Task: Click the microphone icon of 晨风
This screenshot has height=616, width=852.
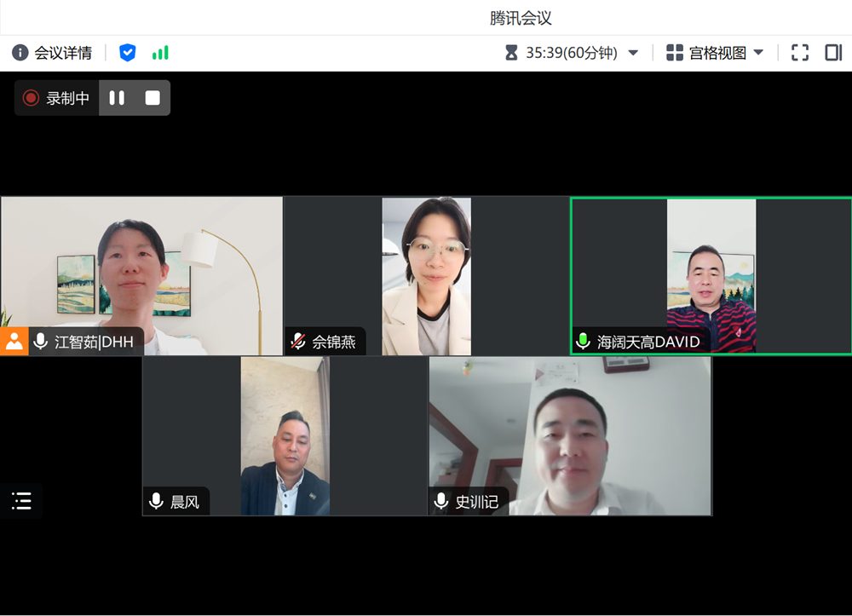Action: coord(157,501)
